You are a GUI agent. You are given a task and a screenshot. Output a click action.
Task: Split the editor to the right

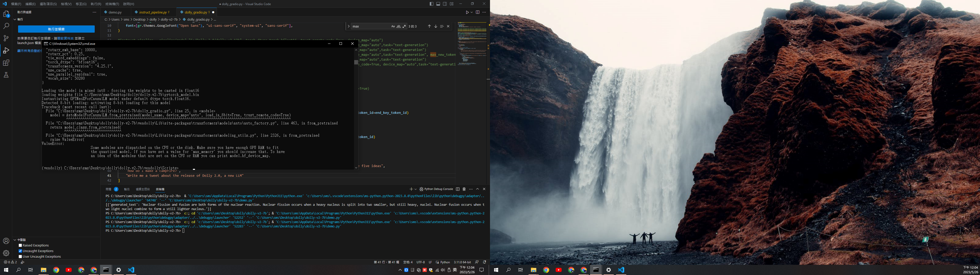(x=477, y=12)
